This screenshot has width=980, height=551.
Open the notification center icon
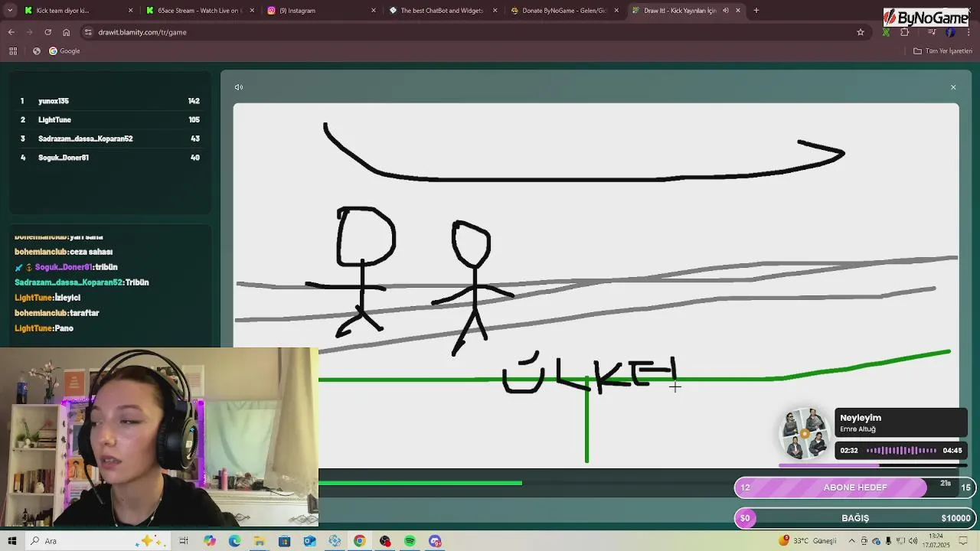tap(965, 541)
